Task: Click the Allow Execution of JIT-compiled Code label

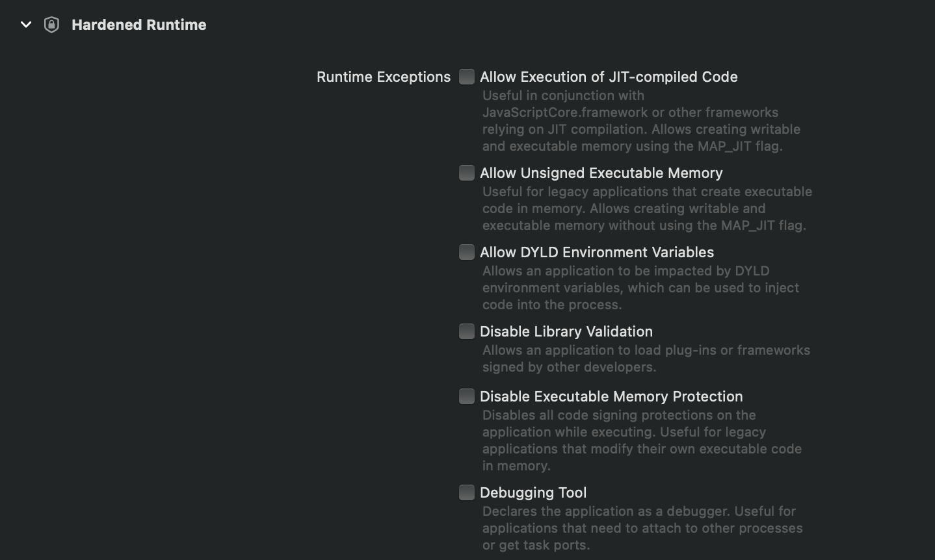Action: click(609, 77)
